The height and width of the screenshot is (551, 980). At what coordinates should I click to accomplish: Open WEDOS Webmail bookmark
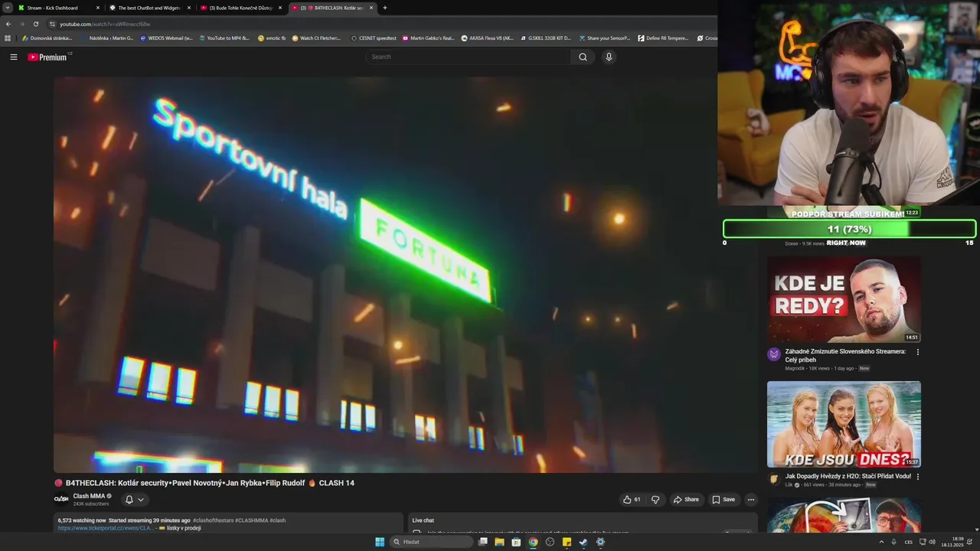point(166,37)
